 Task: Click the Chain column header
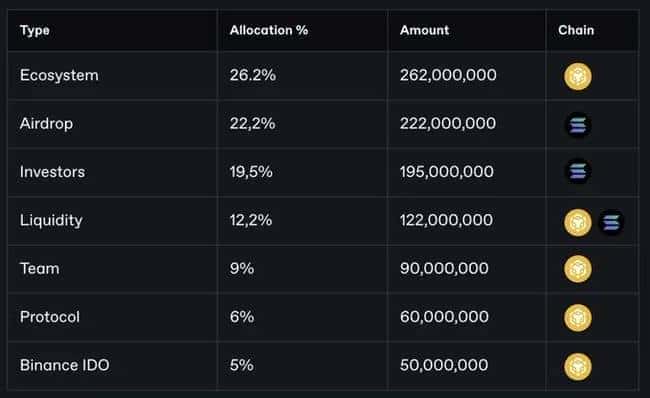click(x=576, y=30)
